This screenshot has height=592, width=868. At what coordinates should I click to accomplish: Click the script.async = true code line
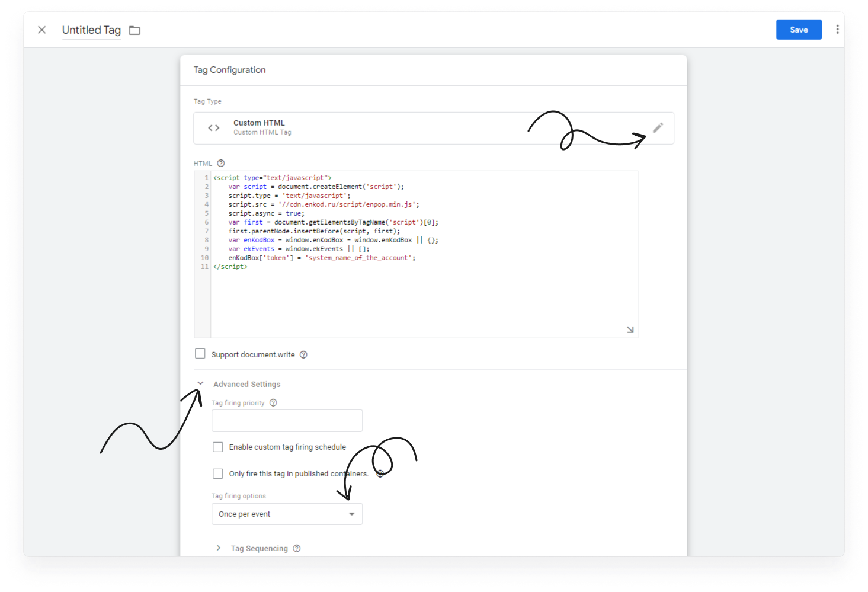tap(266, 213)
